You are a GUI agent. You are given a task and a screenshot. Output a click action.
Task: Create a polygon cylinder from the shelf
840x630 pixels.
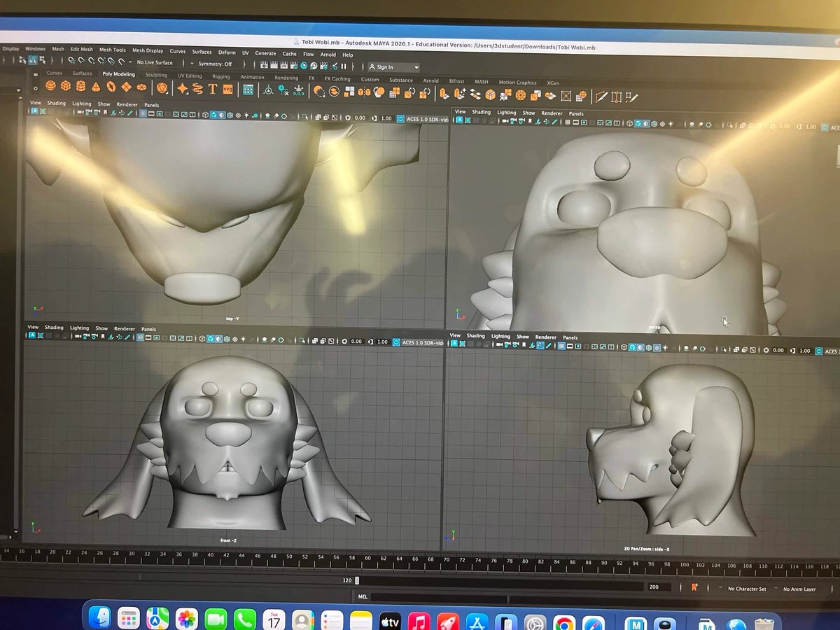(80, 87)
